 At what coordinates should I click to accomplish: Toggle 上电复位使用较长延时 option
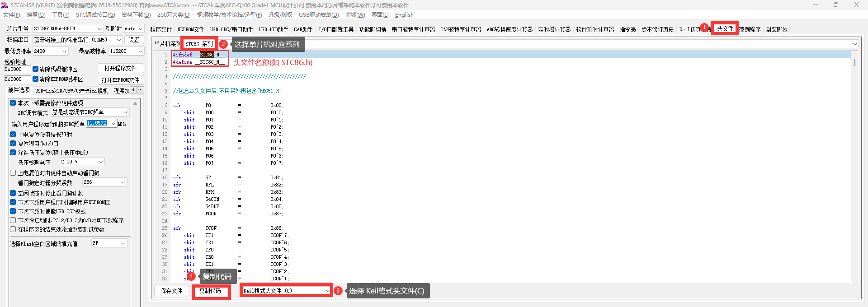click(13, 135)
